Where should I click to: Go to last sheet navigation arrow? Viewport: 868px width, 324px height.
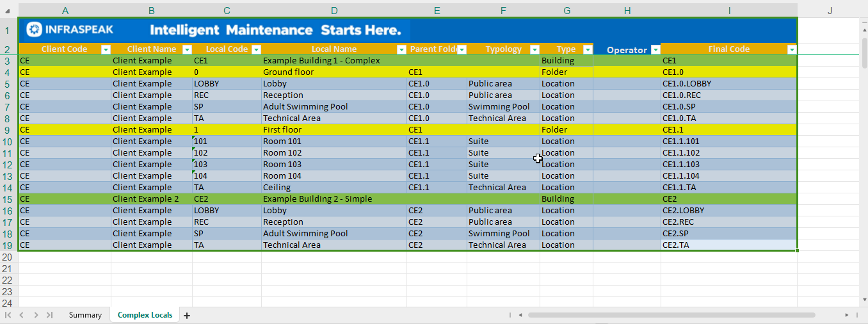pyautogui.click(x=49, y=315)
